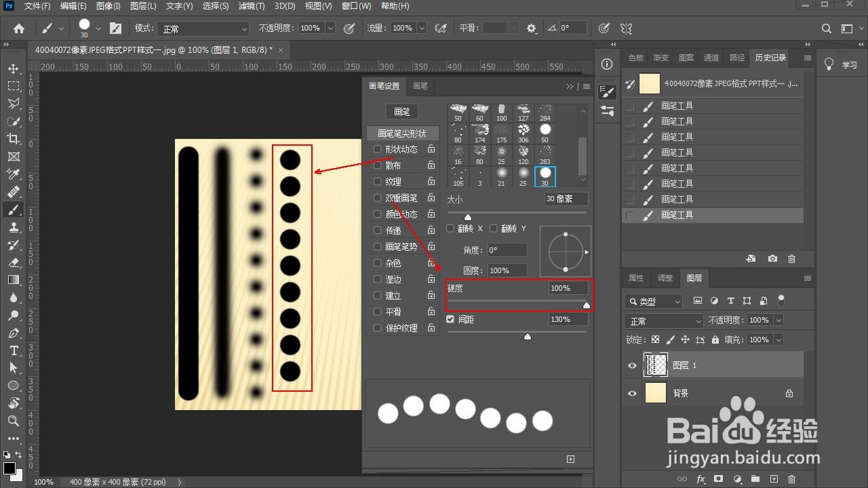Enable 形状动态 checkbox

point(378,149)
